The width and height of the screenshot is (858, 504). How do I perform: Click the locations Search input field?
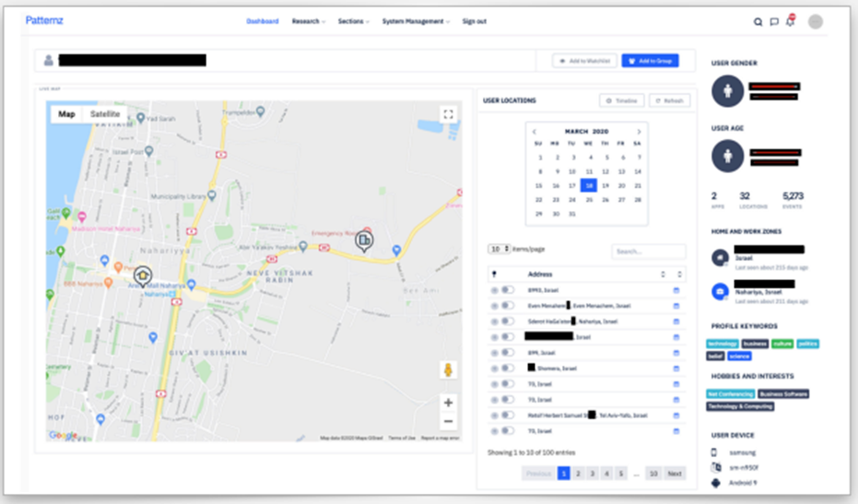[648, 252]
